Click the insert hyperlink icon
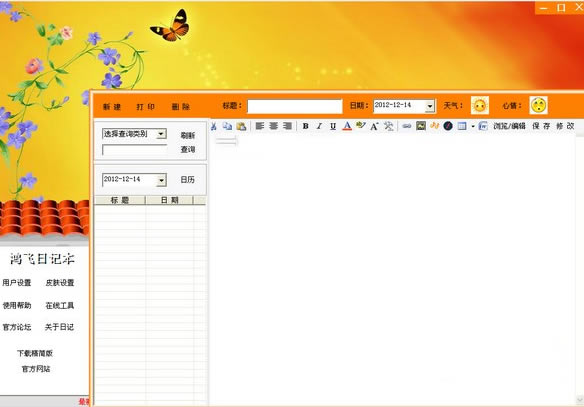 point(407,126)
